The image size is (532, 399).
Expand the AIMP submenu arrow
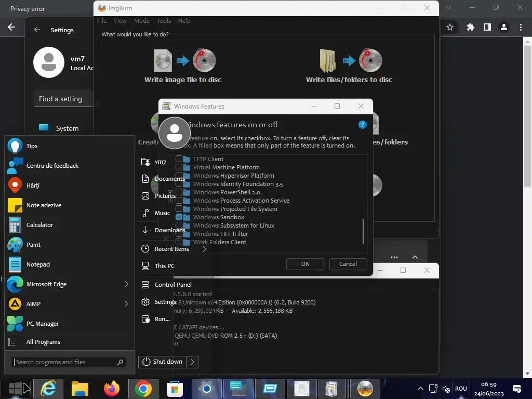(126, 303)
